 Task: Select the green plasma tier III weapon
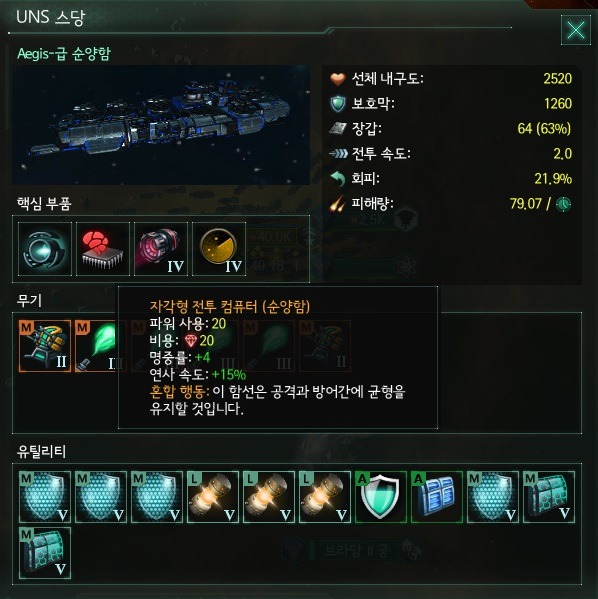coord(96,346)
